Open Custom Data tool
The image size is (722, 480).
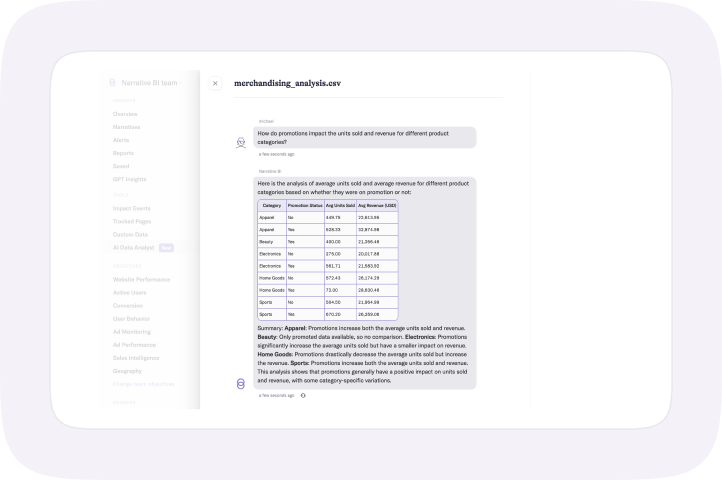[130, 234]
